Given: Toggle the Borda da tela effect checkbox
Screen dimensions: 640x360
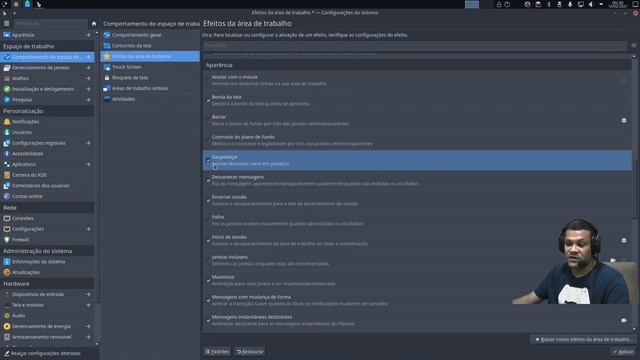Looking at the screenshot, I should tap(208, 100).
